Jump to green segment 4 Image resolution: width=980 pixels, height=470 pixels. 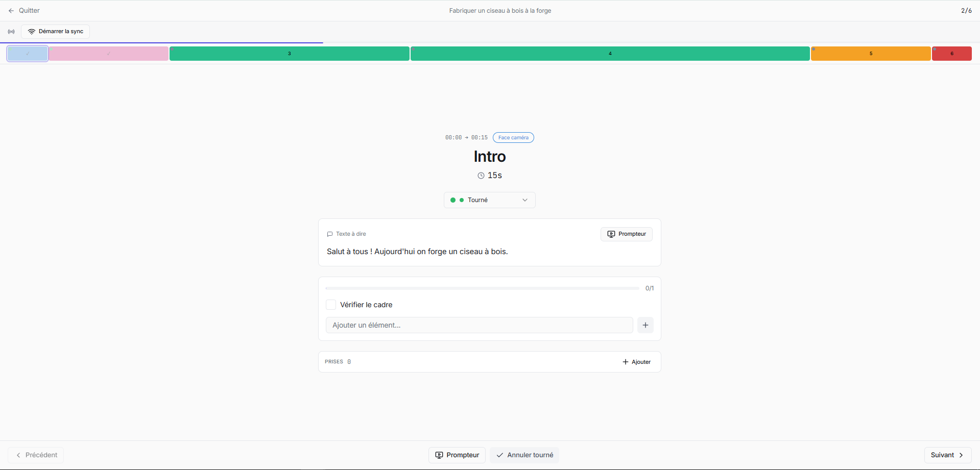click(610, 54)
